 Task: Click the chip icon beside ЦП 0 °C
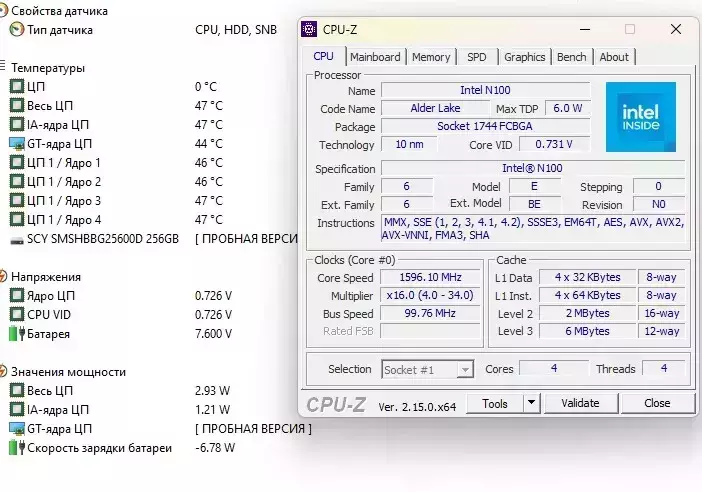click(x=17, y=86)
